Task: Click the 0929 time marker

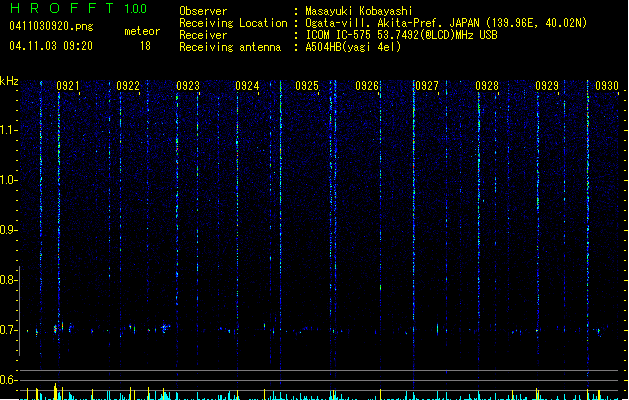Action: pyautogui.click(x=547, y=86)
